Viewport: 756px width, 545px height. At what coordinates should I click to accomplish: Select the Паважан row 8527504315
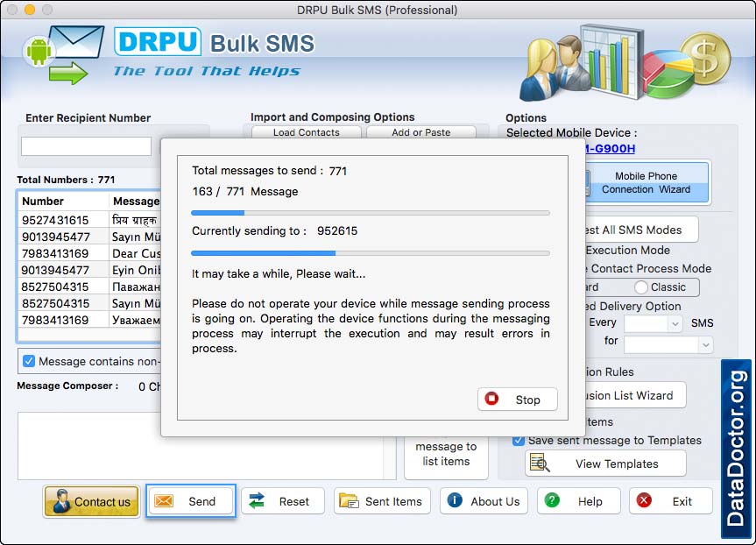pos(89,287)
